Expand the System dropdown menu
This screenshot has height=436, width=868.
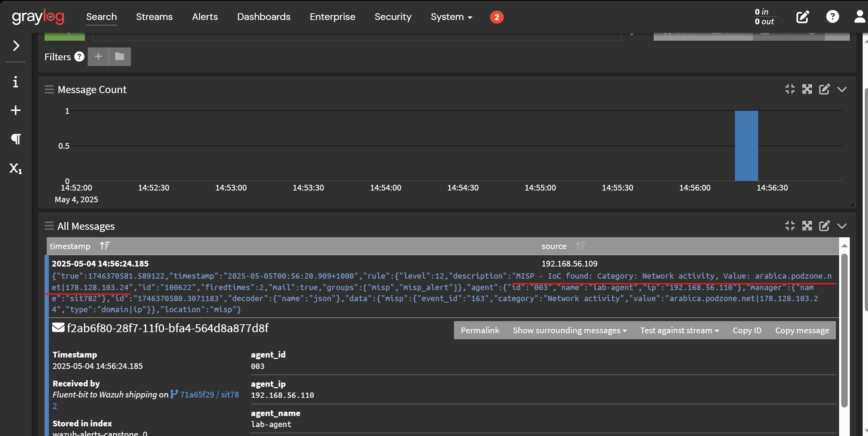click(x=451, y=17)
